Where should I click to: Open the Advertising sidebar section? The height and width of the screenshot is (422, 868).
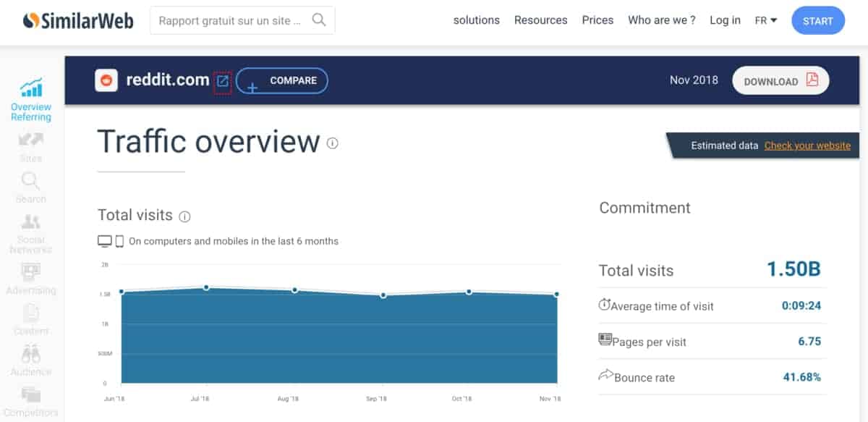pyautogui.click(x=31, y=273)
